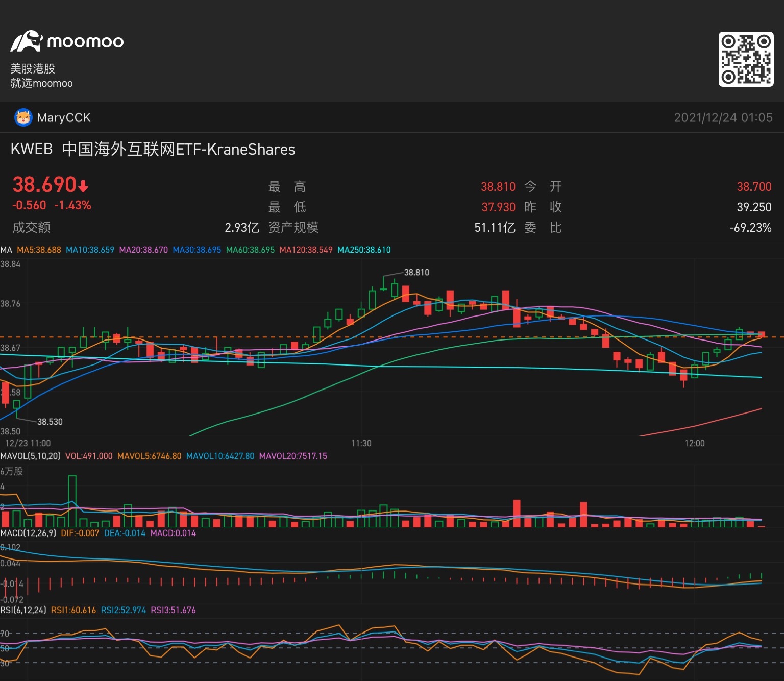Click the 38.84 price axis label

pos(10,264)
